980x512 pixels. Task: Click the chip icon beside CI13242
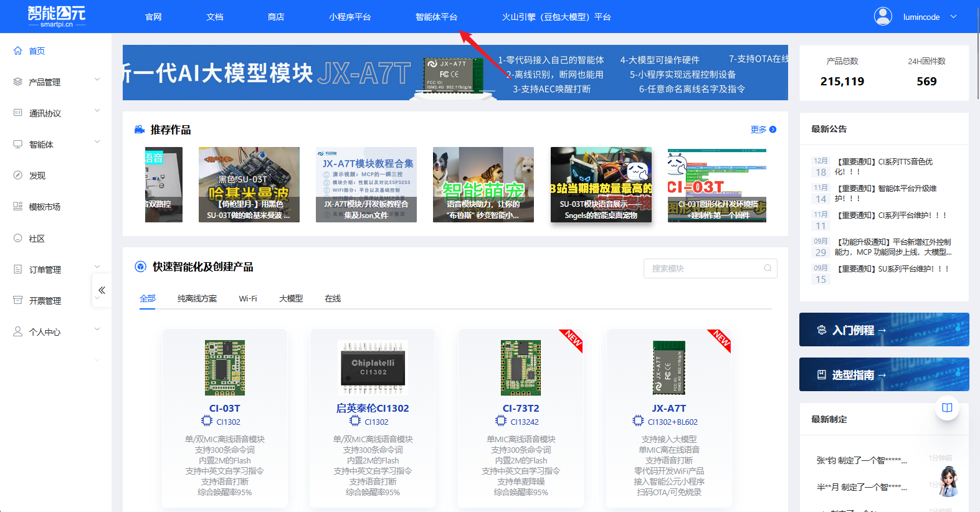501,421
